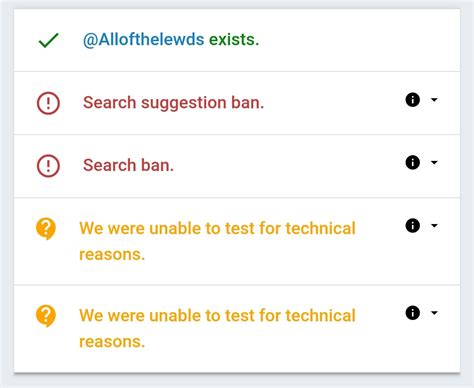
Task: Open info icon on first unable-to-test row
Action: (413, 225)
